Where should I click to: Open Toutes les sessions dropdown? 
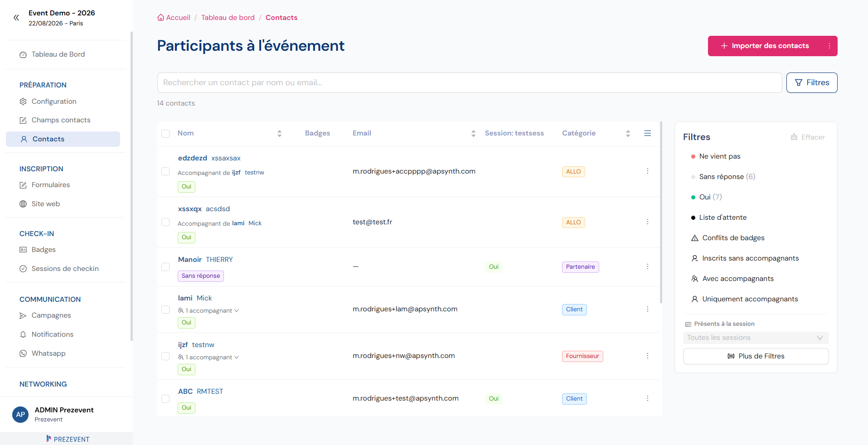click(756, 338)
